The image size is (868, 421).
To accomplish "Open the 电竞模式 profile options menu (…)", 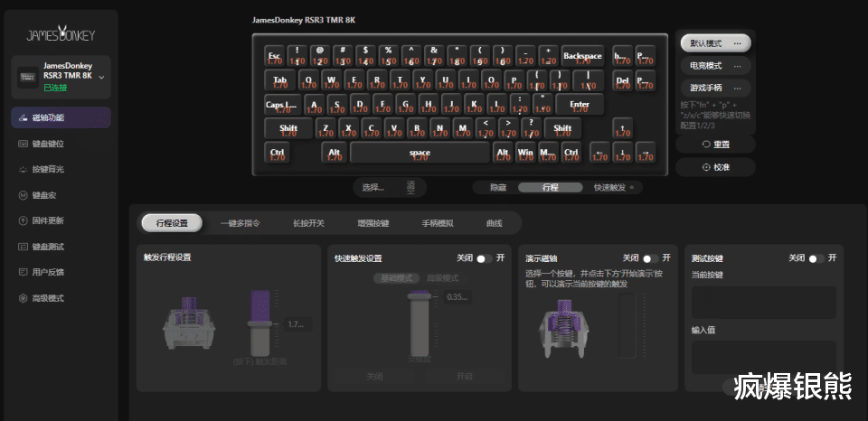I will coord(737,66).
